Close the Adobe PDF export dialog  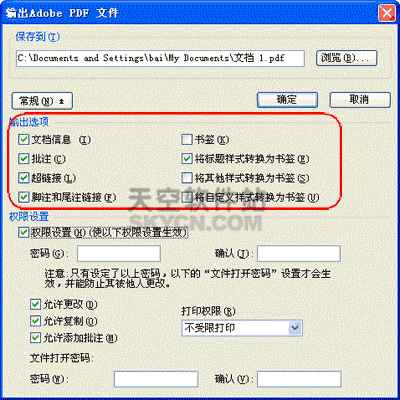pyautogui.click(x=387, y=13)
